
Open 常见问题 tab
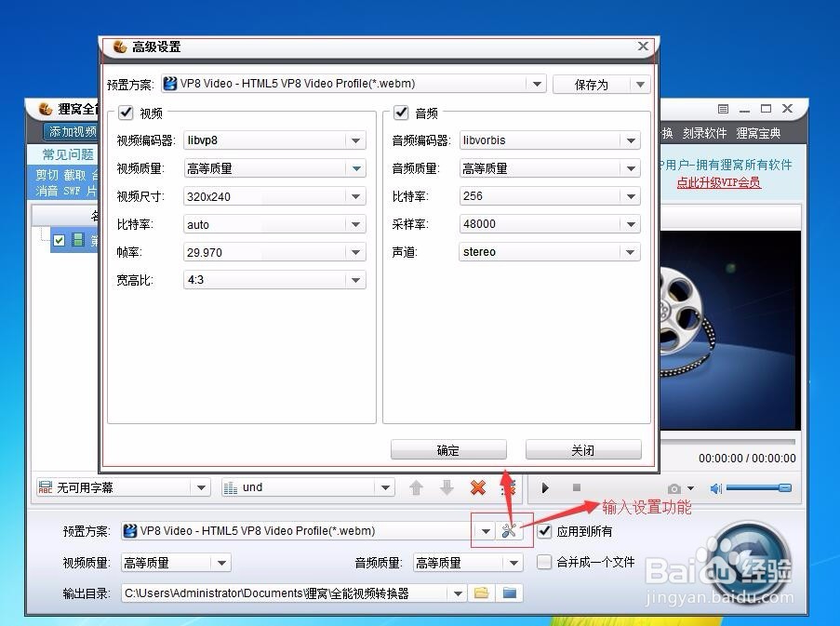click(68, 154)
